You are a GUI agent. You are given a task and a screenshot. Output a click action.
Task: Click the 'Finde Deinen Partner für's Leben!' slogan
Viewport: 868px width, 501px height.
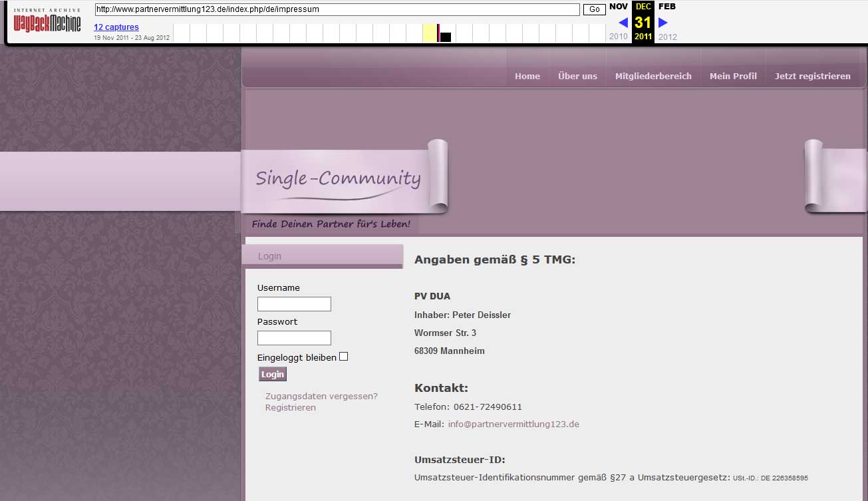[x=331, y=224]
